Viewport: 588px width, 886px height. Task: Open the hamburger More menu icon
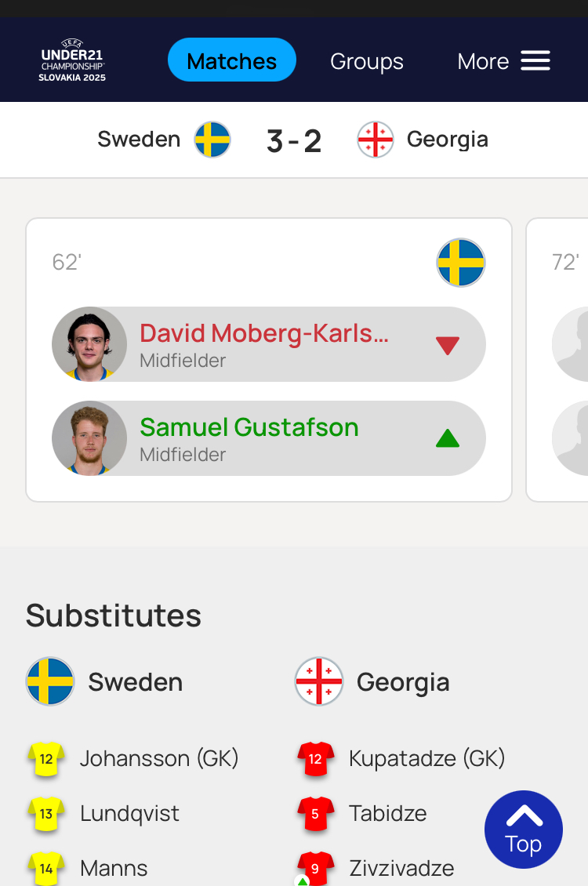click(535, 61)
